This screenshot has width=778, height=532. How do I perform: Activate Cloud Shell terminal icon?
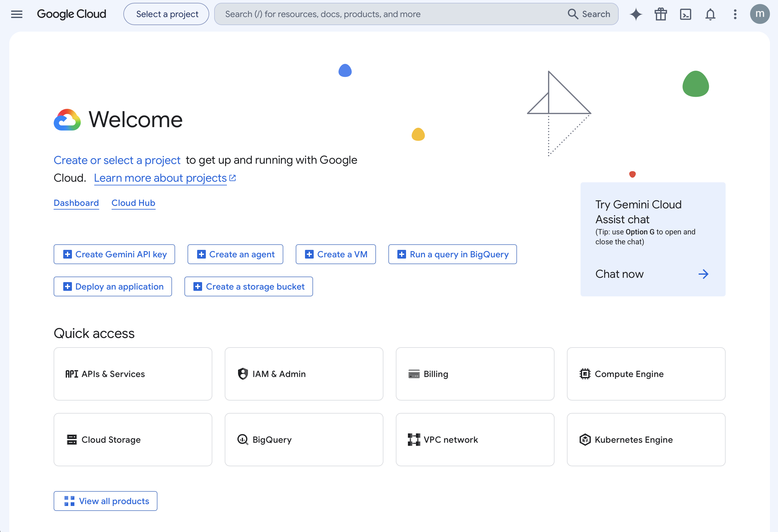pos(686,14)
